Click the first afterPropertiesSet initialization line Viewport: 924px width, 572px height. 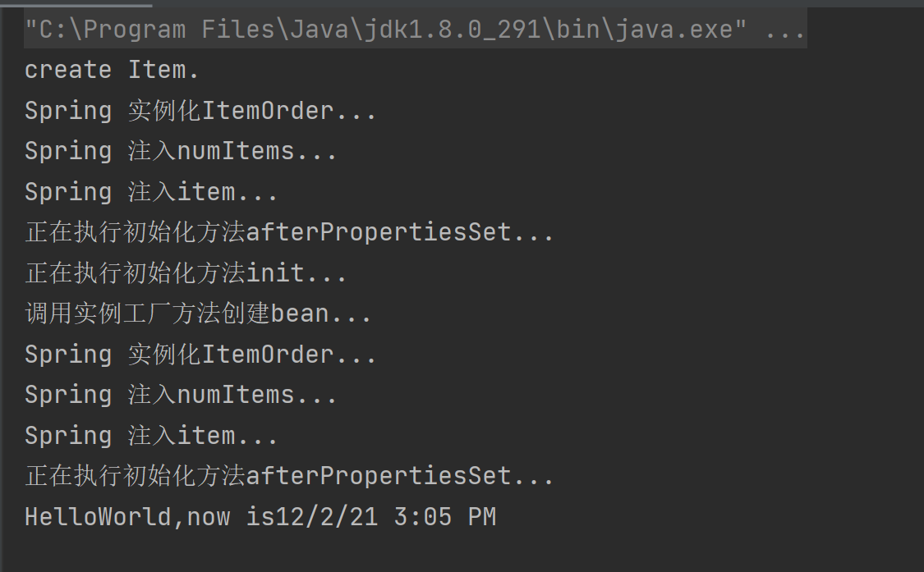pos(289,232)
